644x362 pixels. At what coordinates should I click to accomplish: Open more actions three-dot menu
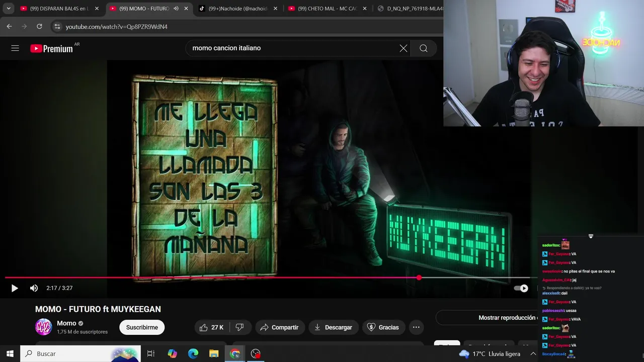[x=416, y=327]
